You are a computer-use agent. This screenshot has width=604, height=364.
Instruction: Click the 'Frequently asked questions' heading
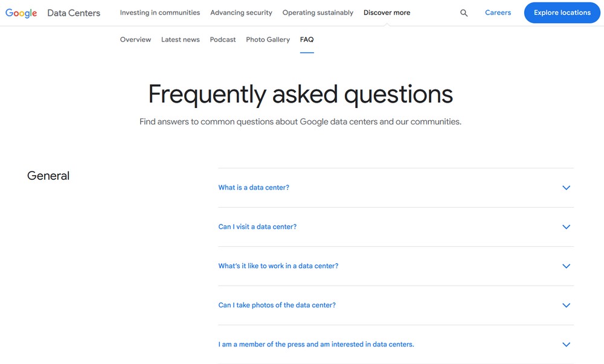tap(300, 95)
